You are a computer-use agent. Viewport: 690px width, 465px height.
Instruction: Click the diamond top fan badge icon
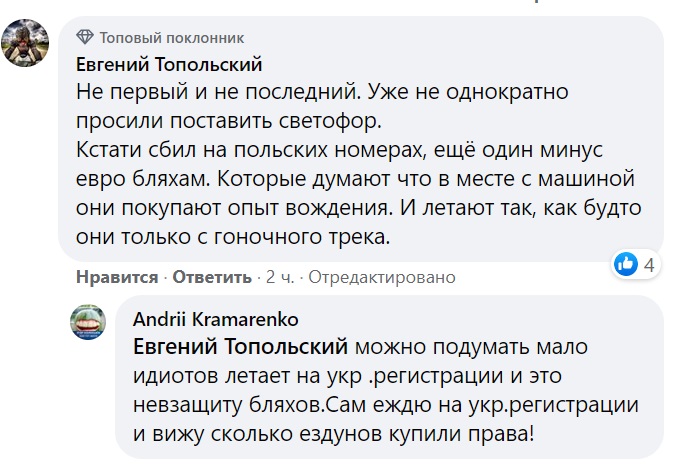pos(86,38)
